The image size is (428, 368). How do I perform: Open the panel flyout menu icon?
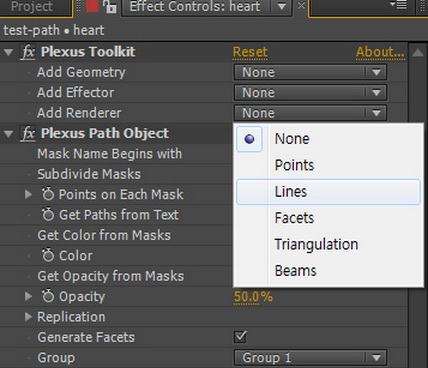click(399, 5)
